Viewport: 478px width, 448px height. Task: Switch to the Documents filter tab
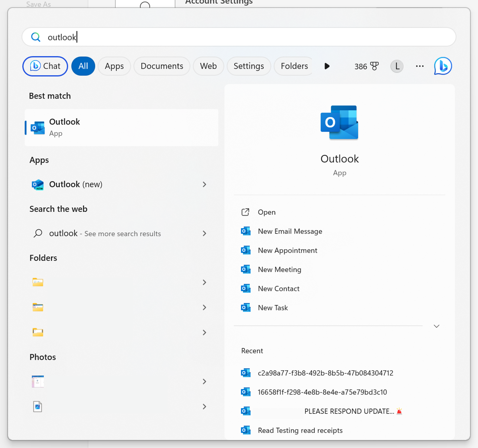[162, 66]
